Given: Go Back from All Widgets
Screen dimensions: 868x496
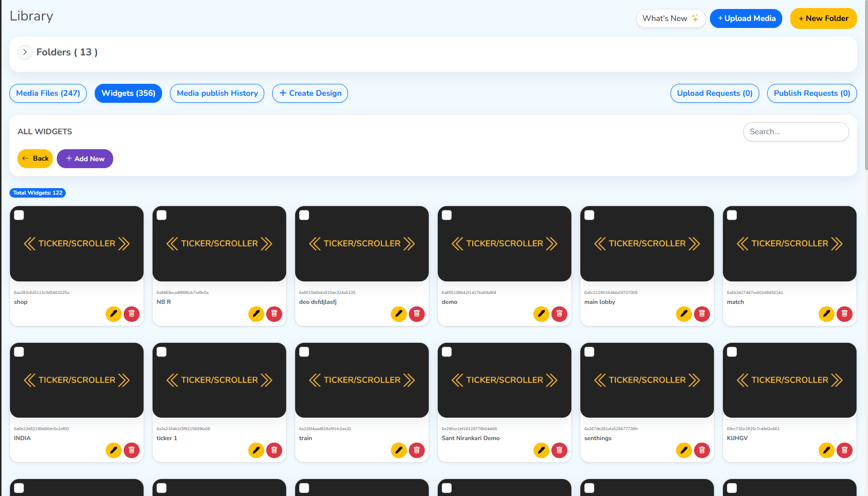Looking at the screenshot, I should pos(35,159).
